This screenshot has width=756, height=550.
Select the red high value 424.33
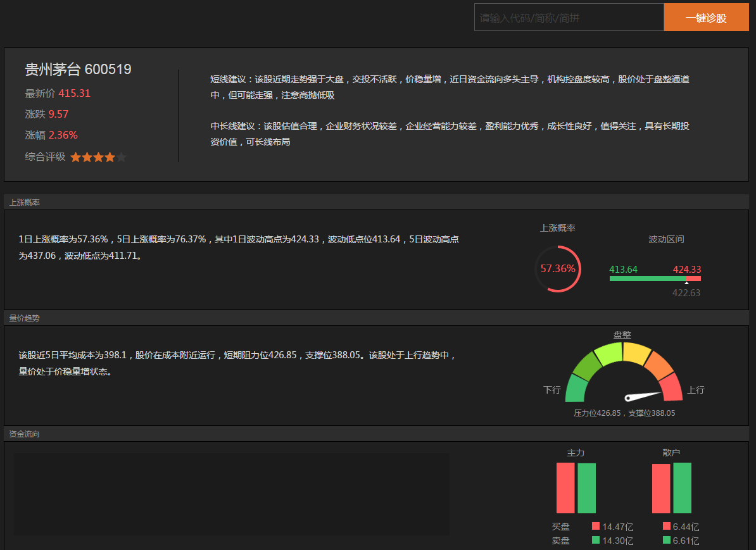(x=687, y=270)
